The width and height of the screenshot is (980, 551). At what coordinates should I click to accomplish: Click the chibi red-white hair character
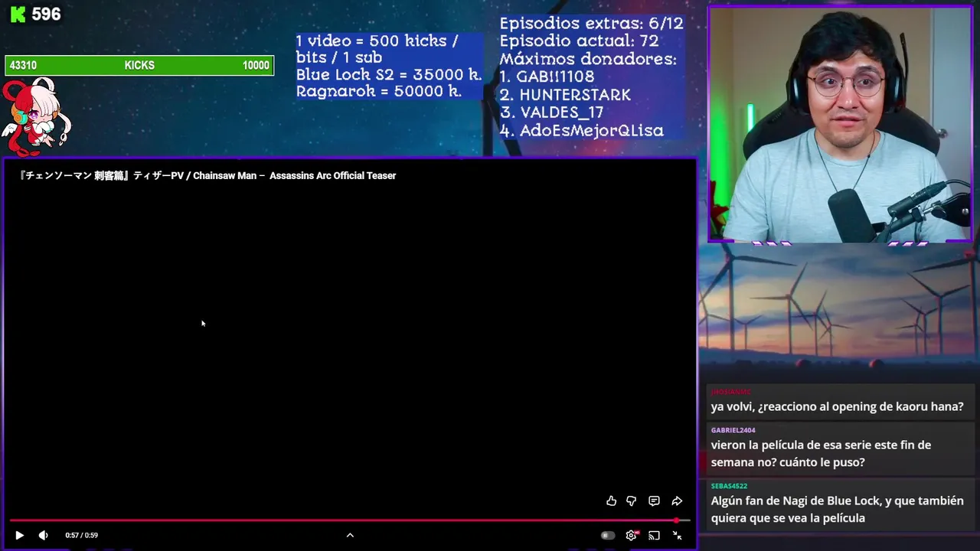coord(35,116)
